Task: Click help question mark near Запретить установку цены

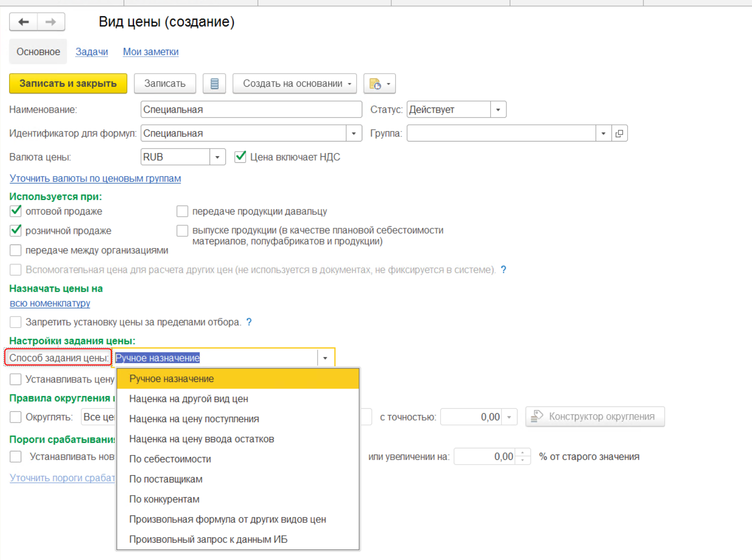Action: click(249, 322)
